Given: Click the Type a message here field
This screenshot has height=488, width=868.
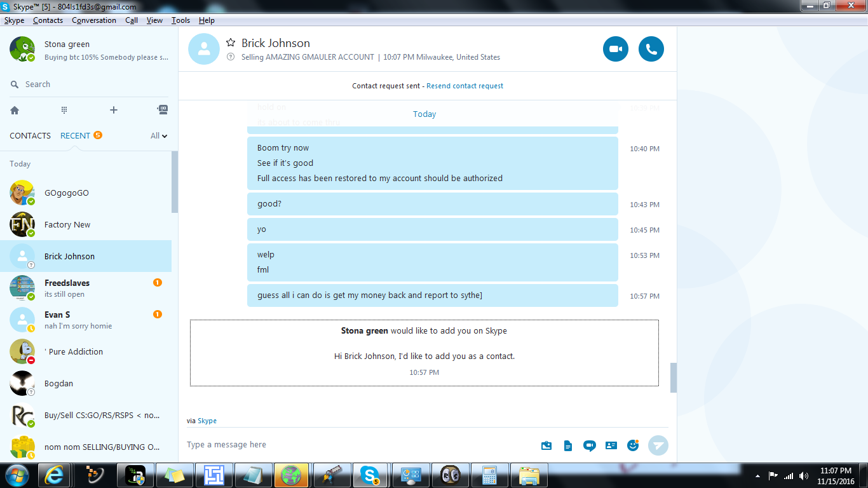Looking at the screenshot, I should coord(359,445).
